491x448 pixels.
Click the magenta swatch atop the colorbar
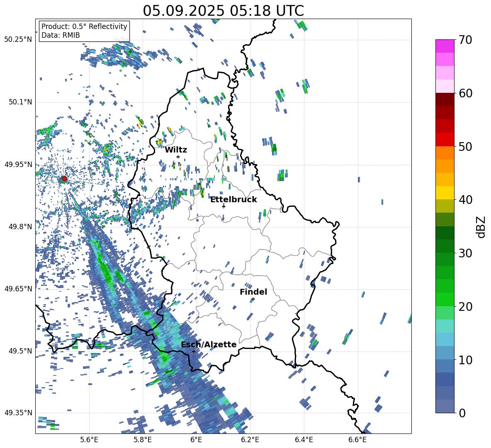click(x=445, y=46)
